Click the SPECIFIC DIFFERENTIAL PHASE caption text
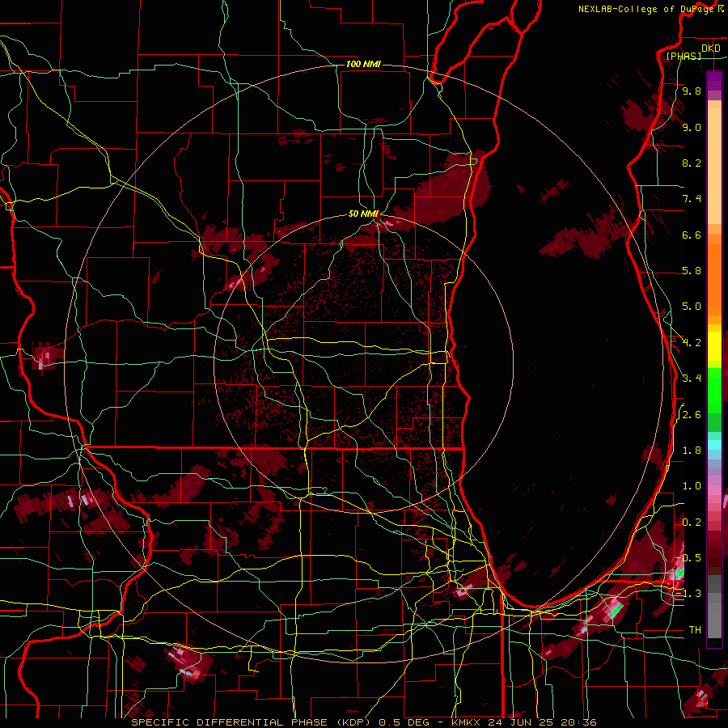Screen dimensions: 728x728 [x=229, y=722]
